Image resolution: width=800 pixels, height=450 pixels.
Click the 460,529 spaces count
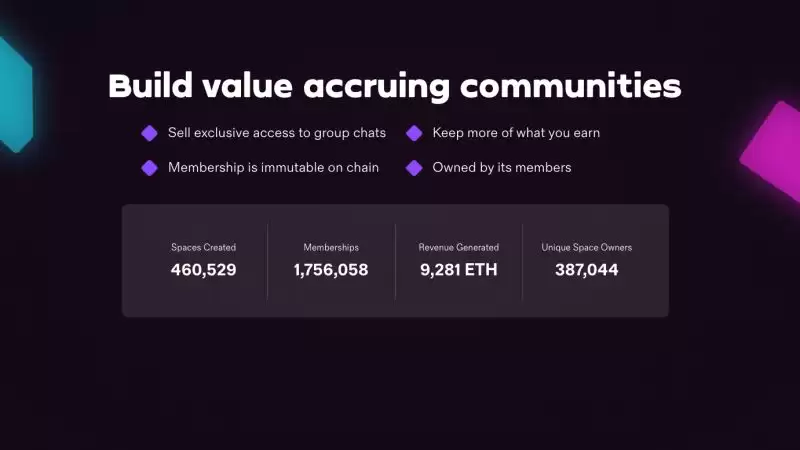coord(204,269)
